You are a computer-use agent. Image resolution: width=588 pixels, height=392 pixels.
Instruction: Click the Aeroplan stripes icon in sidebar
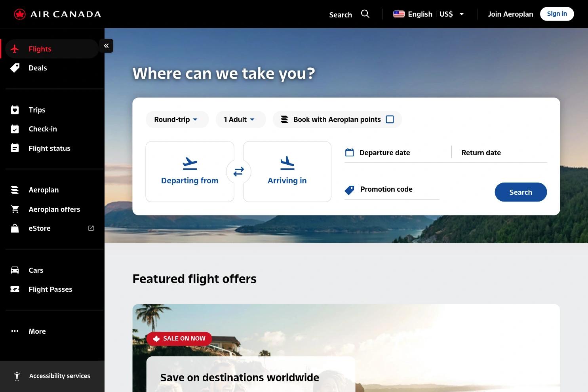click(15, 190)
